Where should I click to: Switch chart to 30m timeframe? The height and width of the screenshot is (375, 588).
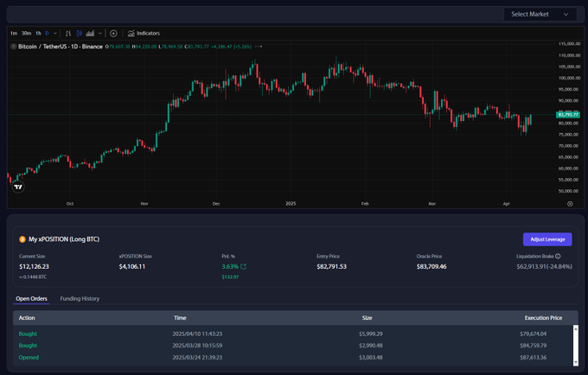(x=26, y=33)
